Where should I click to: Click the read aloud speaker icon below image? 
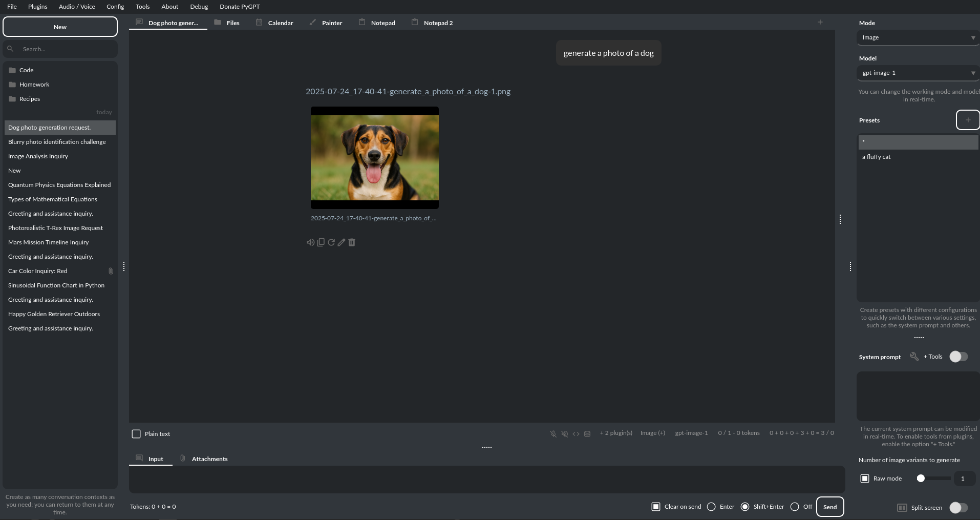tap(310, 242)
